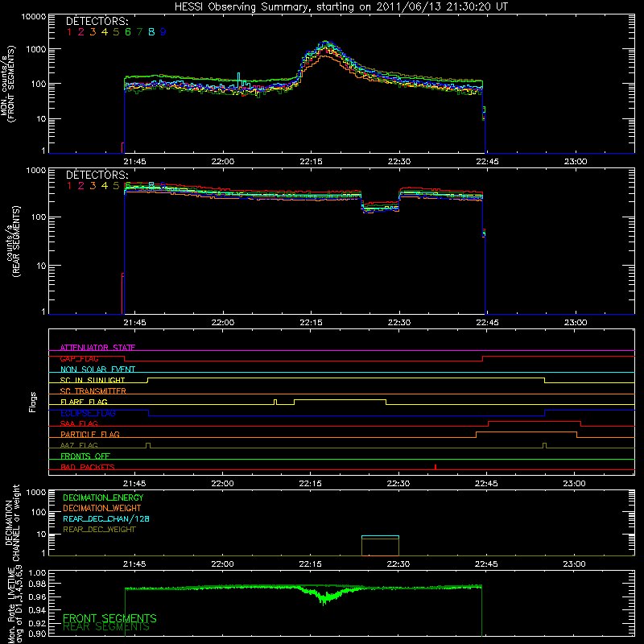Click the yellow detector 4 label in front segments legend
Image resolution: width=644 pixels, height=644 pixels.
click(105, 32)
